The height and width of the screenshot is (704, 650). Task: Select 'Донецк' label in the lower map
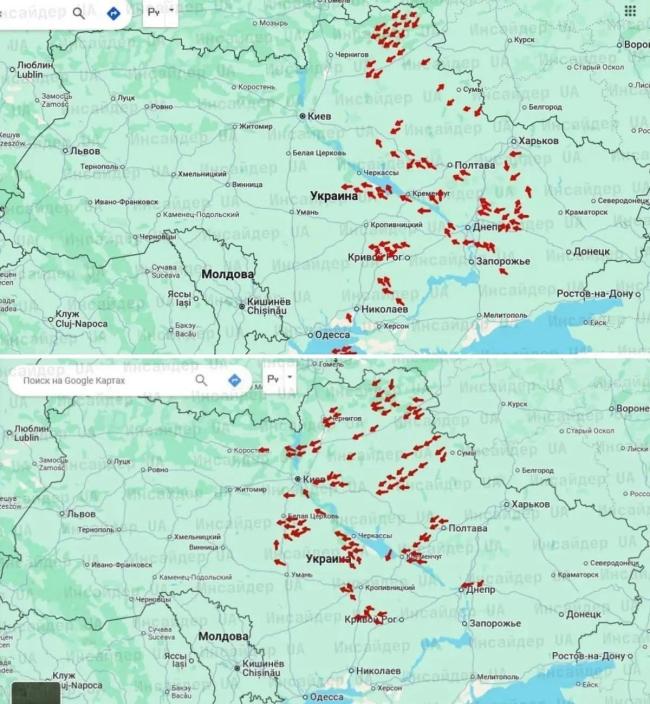pyautogui.click(x=584, y=614)
